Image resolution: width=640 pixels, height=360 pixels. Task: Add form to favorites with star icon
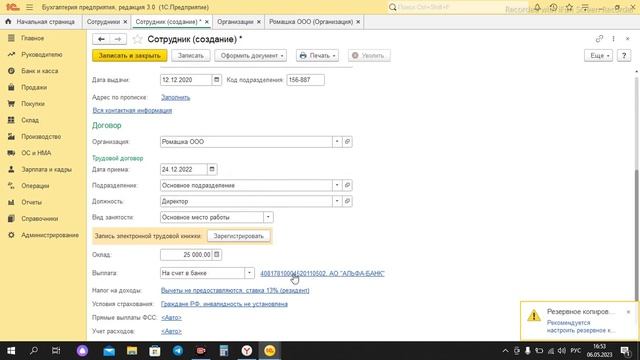138,39
